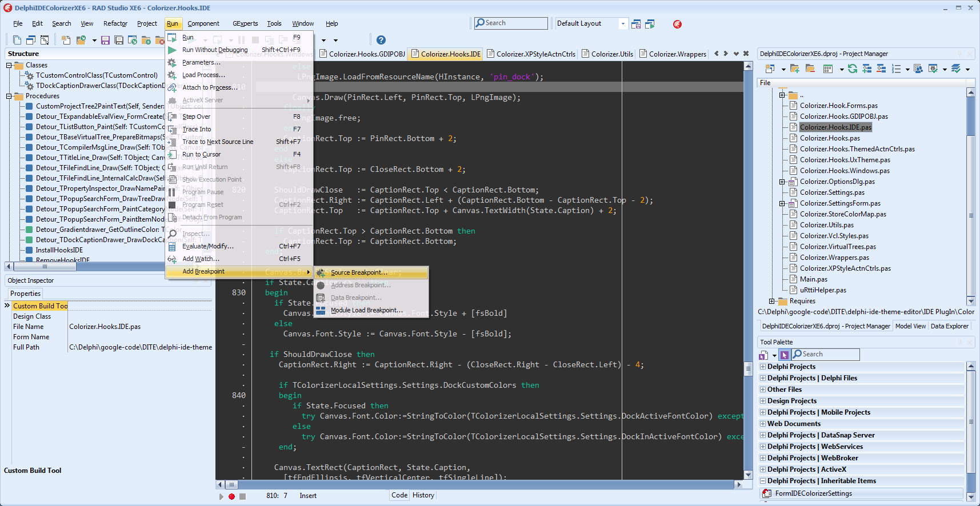Click the Full Path value in Object Inspector

tap(140, 347)
